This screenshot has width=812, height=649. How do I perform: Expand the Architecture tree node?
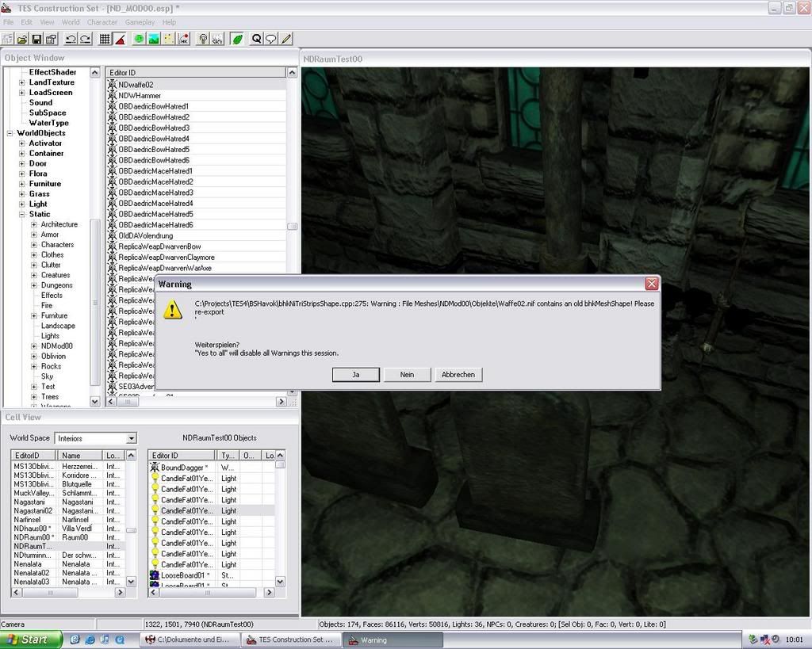pyautogui.click(x=34, y=224)
